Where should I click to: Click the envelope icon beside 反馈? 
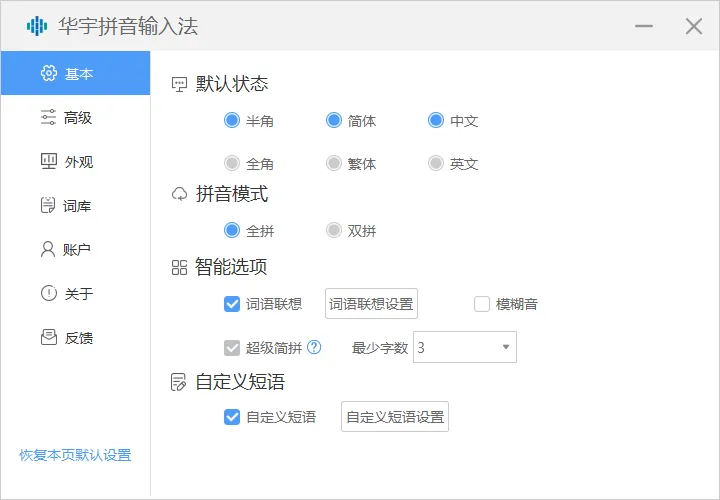pos(49,337)
